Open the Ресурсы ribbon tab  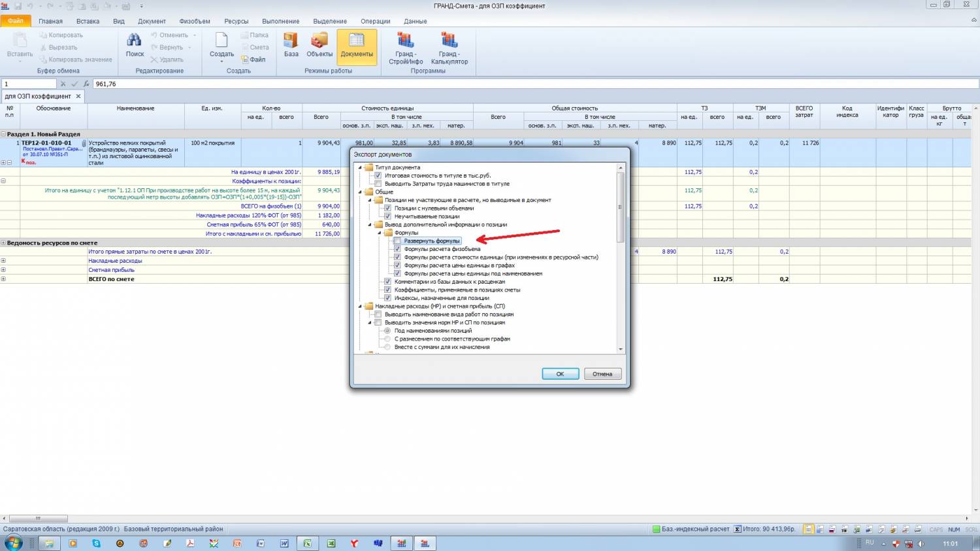236,21
